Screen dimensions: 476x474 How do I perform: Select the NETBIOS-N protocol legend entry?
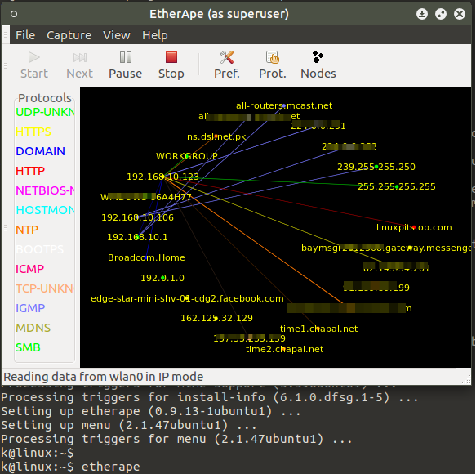[x=45, y=190]
